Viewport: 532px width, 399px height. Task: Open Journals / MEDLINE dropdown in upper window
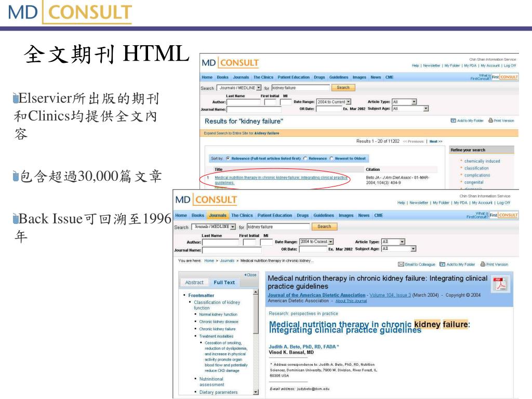click(239, 88)
